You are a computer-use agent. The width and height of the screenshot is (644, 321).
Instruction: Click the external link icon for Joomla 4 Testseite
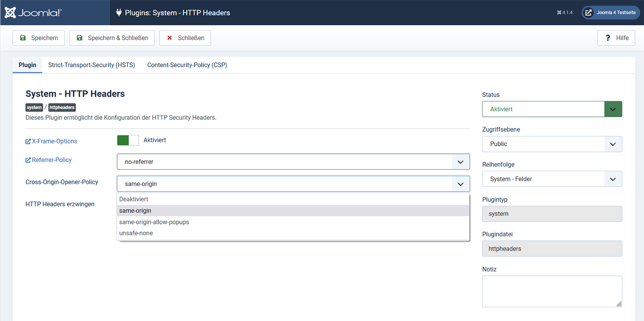[x=588, y=12]
